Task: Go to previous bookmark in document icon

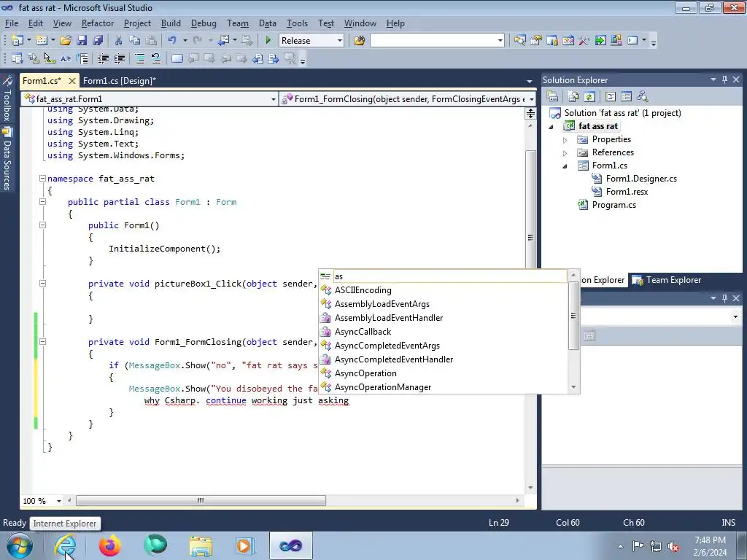Action: point(258,58)
